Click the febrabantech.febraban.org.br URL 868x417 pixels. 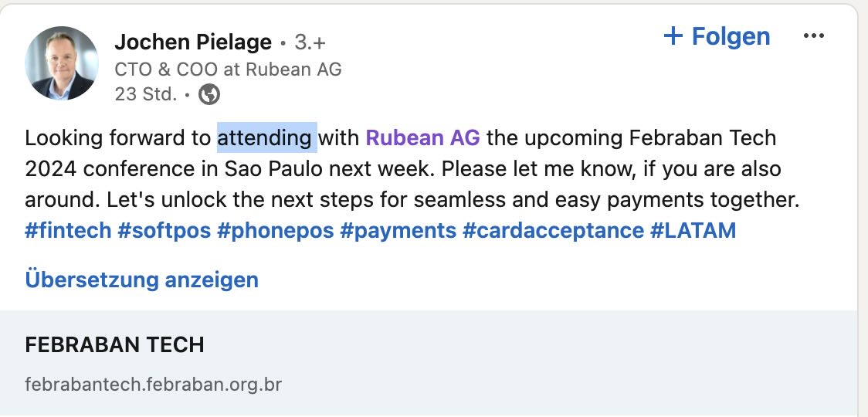(x=153, y=384)
